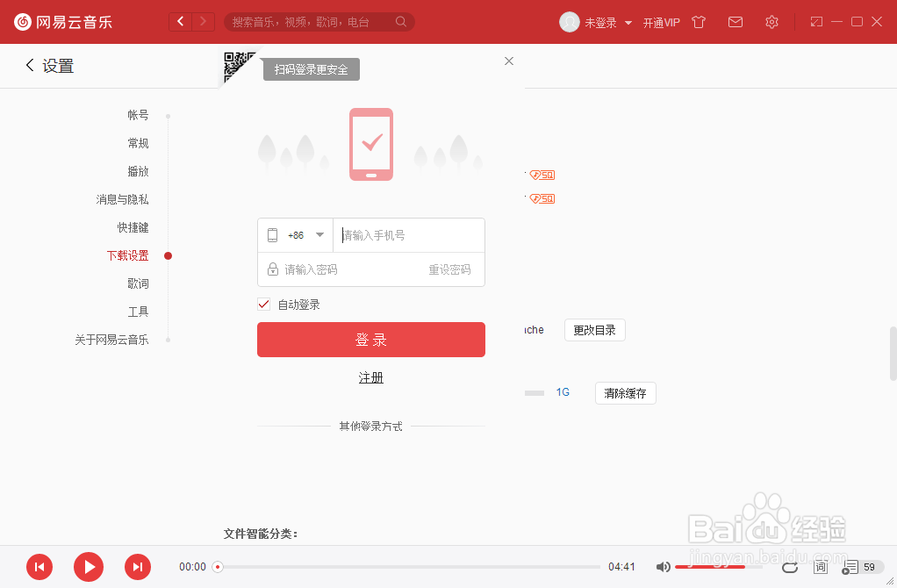Play the previous track
The image size is (897, 588).
pyautogui.click(x=39, y=567)
